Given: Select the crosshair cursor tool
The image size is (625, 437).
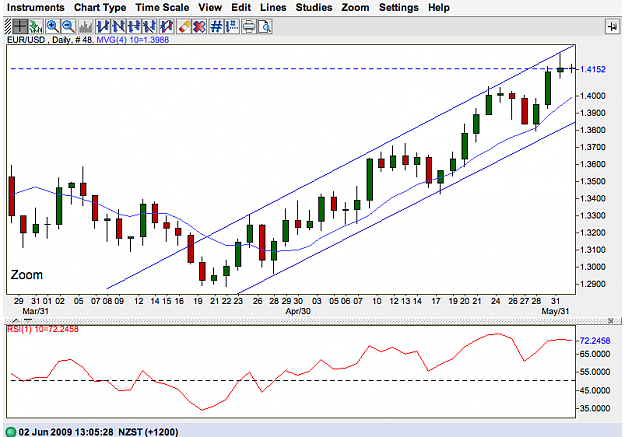Looking at the screenshot, I should click(20, 27).
